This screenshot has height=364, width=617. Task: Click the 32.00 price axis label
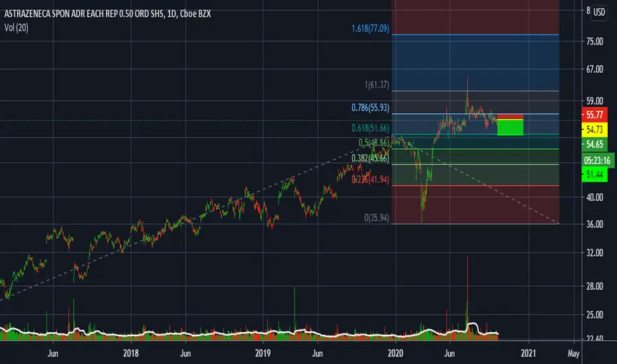pyautogui.click(x=594, y=253)
